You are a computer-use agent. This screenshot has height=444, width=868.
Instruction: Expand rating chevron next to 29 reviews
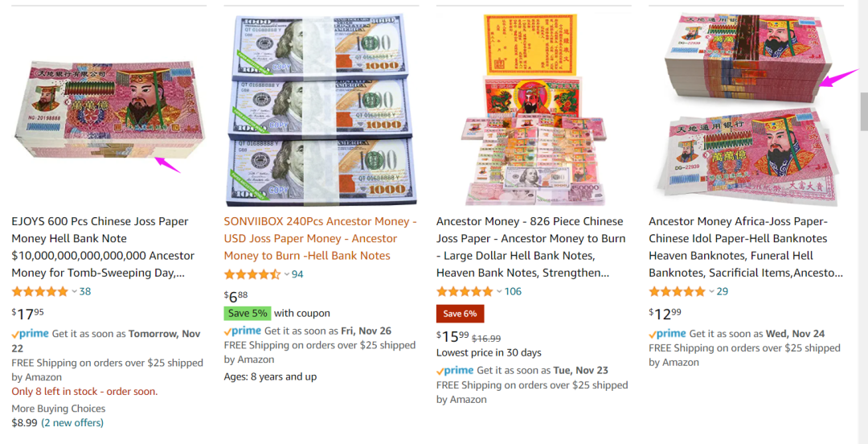(x=712, y=291)
